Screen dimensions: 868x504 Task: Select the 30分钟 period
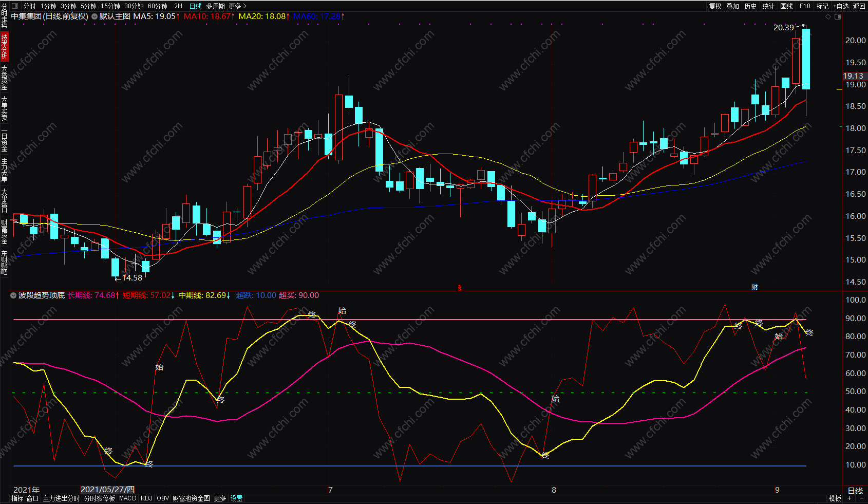click(134, 6)
